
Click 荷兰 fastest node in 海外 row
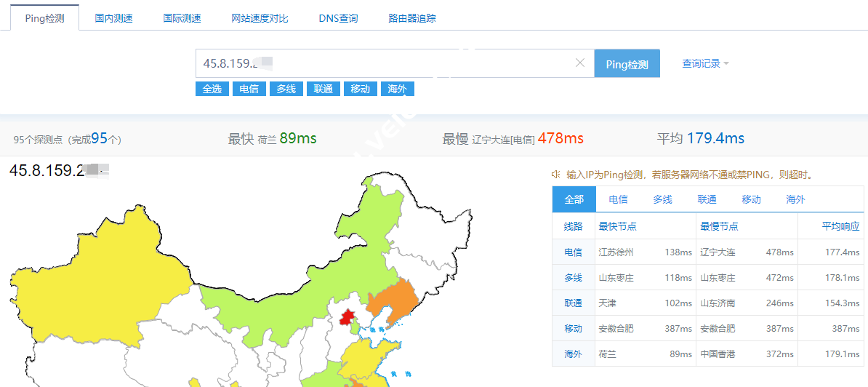[607, 354]
